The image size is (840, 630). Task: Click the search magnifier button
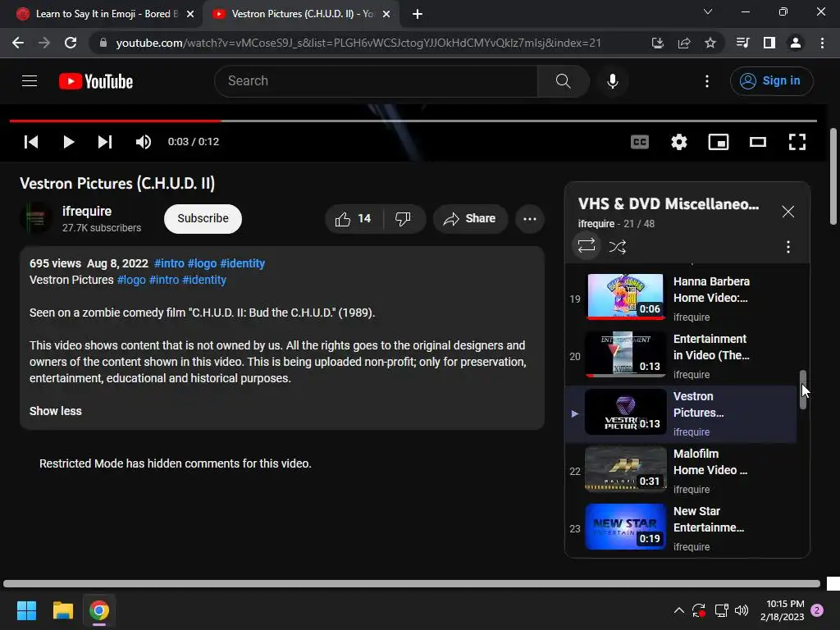pos(563,81)
